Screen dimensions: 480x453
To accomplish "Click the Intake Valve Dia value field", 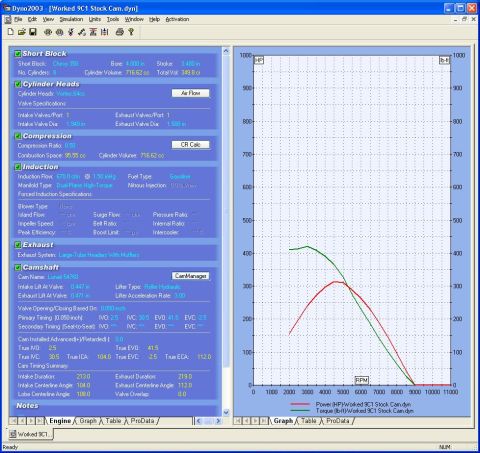I will point(76,124).
